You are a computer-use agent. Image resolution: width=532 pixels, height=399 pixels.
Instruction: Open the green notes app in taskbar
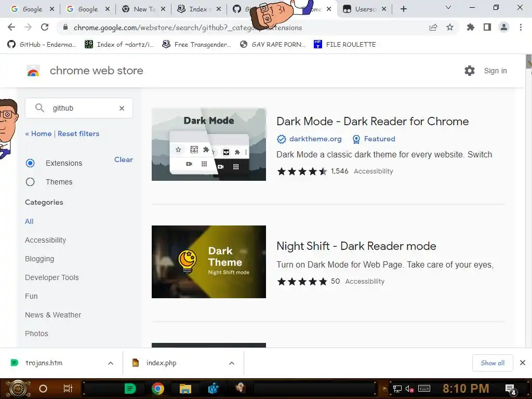coord(130,389)
